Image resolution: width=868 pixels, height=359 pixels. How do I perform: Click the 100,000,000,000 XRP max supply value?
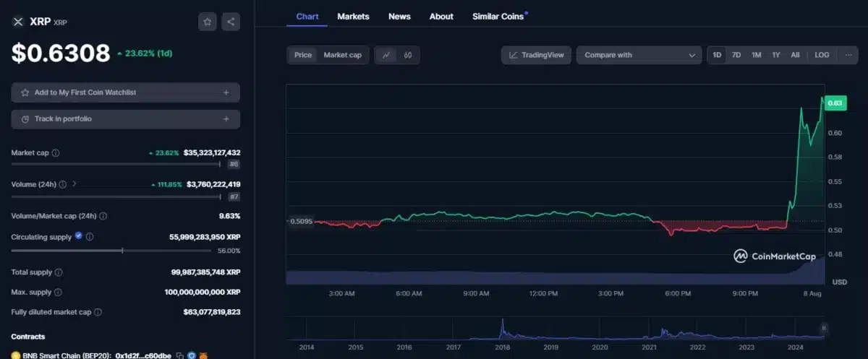[x=203, y=292]
